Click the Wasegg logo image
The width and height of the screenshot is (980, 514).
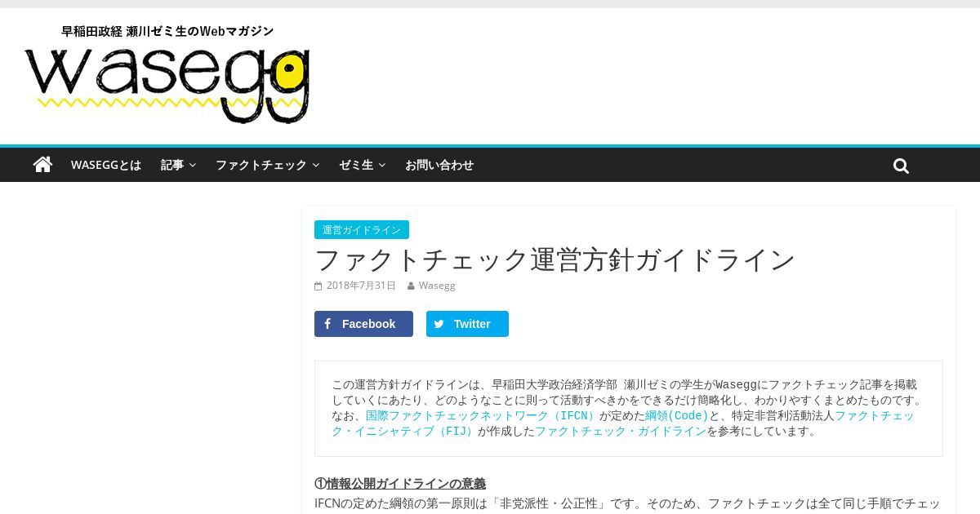click(167, 74)
